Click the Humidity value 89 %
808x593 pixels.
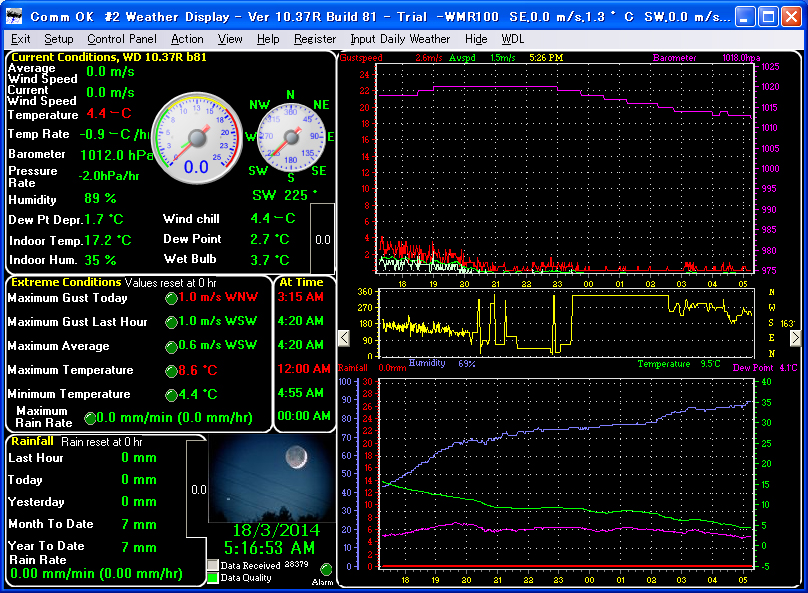coord(100,198)
